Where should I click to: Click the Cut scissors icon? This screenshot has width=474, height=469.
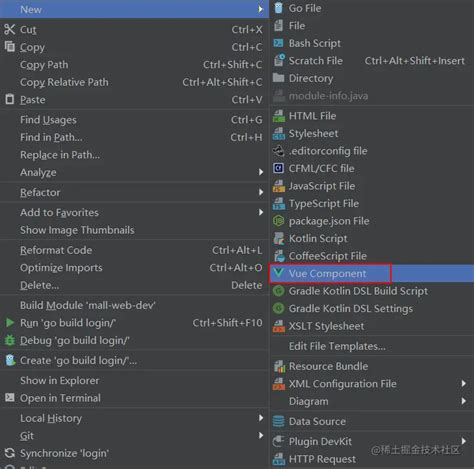click(x=10, y=29)
